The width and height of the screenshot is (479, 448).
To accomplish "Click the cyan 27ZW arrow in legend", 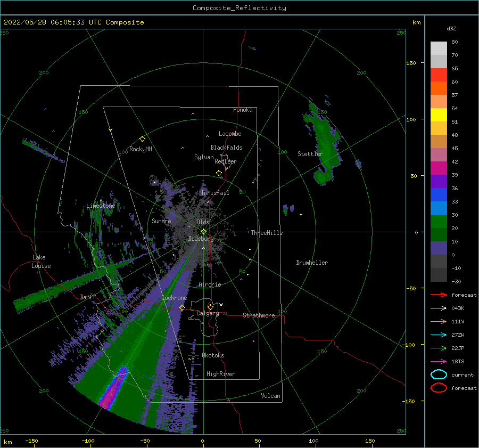I will [x=439, y=335].
